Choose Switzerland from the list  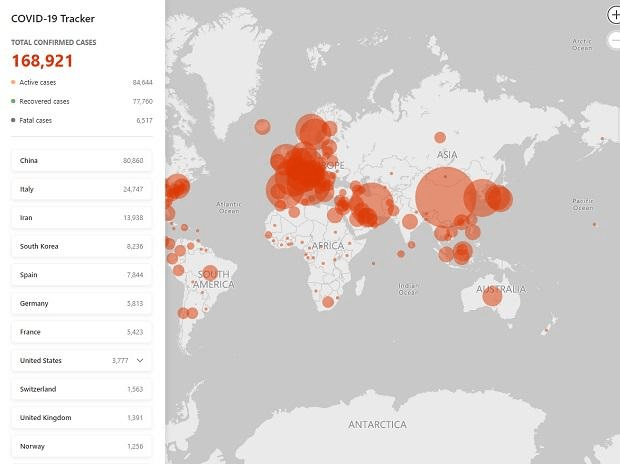point(82,389)
